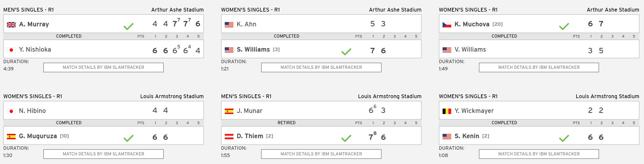
Task: Click the RETIRED status label in Munar match
Action: point(286,123)
